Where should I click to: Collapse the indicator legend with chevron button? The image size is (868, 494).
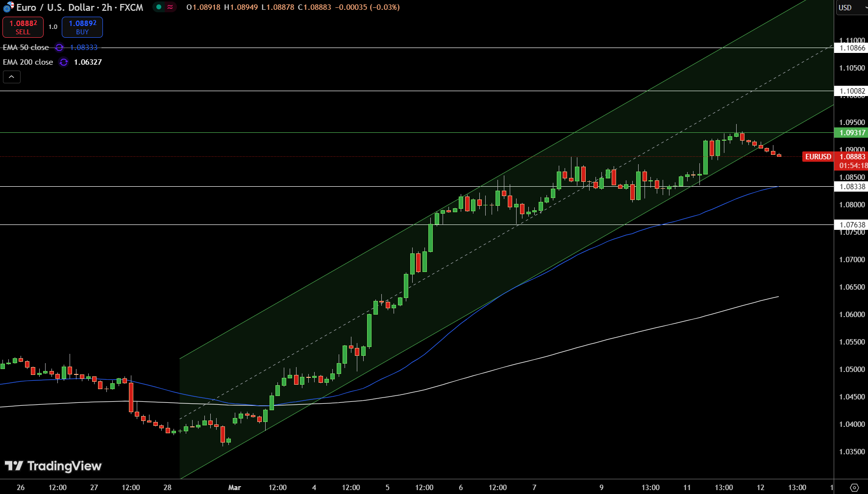[x=12, y=77]
